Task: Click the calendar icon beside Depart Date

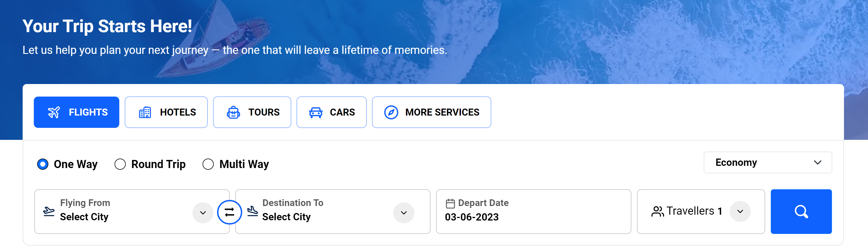Action: [x=450, y=203]
